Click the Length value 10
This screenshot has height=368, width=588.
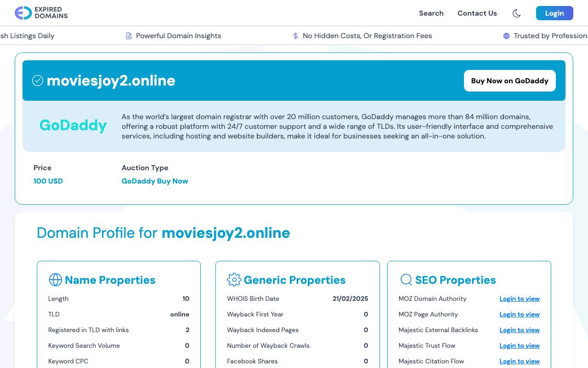[x=186, y=299]
